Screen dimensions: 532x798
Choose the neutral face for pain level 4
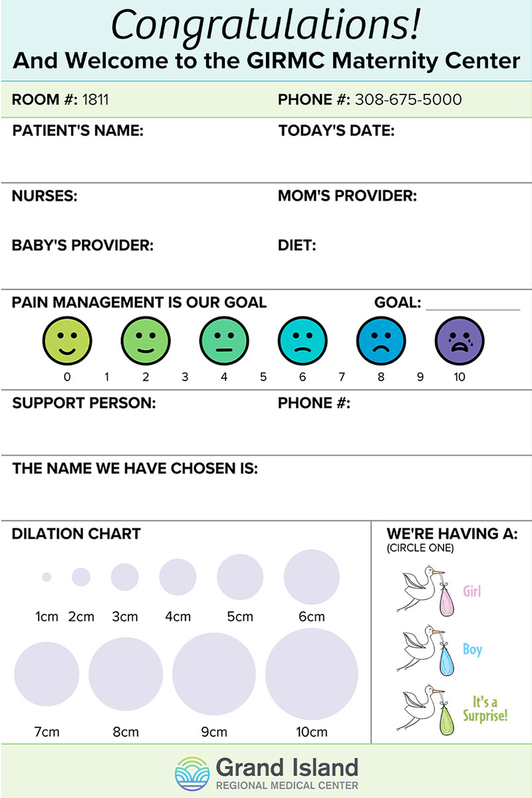click(x=224, y=340)
